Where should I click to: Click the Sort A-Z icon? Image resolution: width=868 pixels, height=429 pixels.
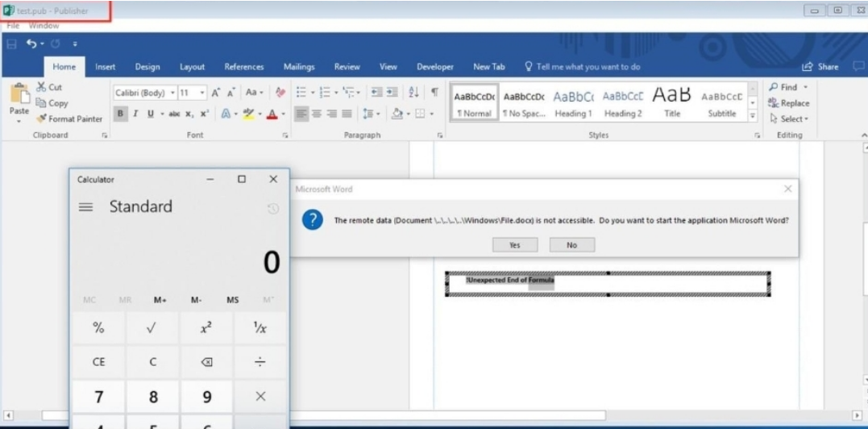pos(414,93)
